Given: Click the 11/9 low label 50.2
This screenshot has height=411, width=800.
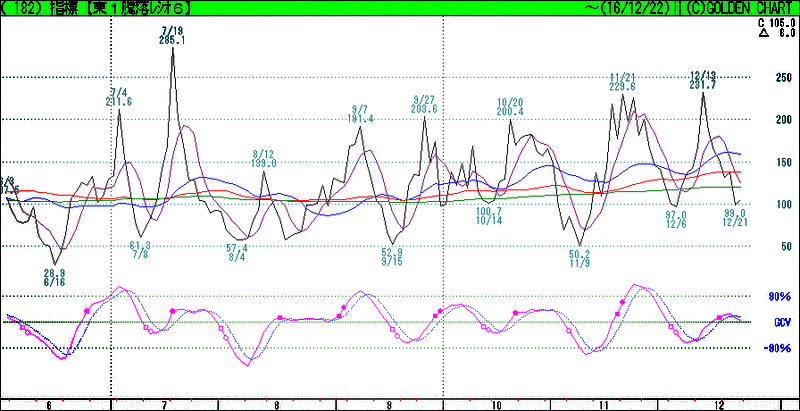Looking at the screenshot, I should pos(579,254).
